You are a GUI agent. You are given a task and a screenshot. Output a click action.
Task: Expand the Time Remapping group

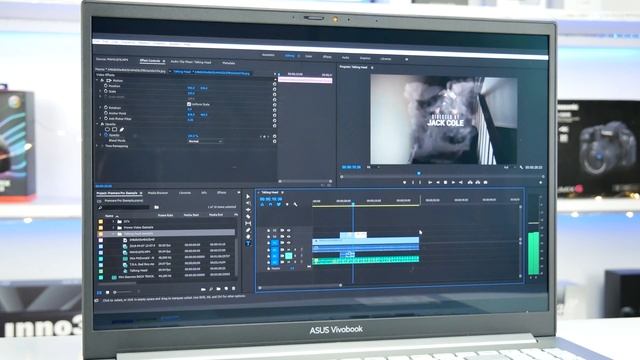click(x=98, y=146)
